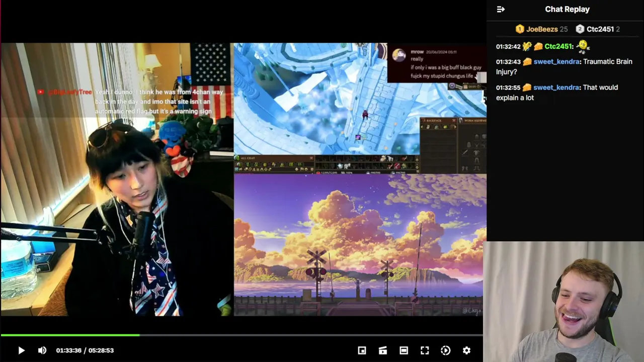644x362 pixels.
Task: Enter fullscreen mode
Action: pyautogui.click(x=425, y=350)
